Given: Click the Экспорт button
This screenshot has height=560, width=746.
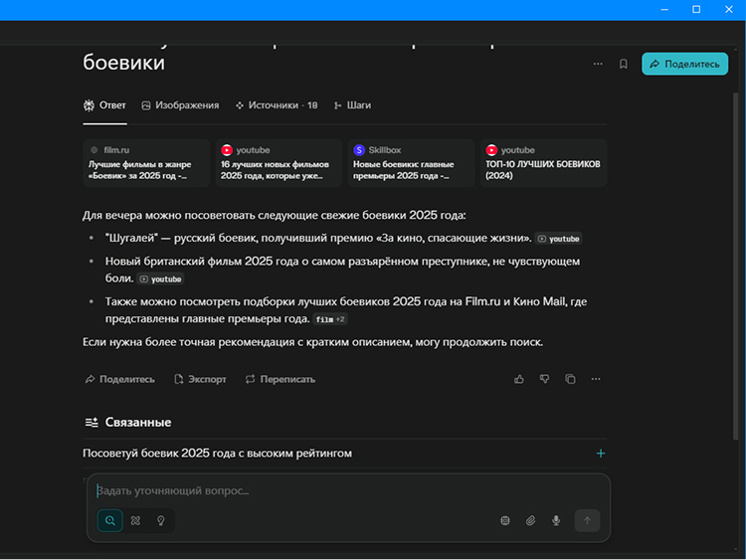Looking at the screenshot, I should pyautogui.click(x=200, y=379).
